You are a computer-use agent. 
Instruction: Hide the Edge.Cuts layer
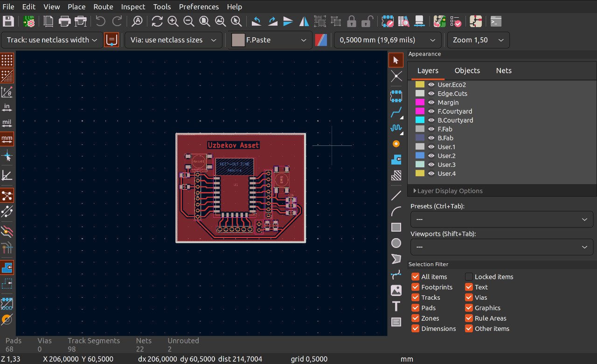(431, 94)
